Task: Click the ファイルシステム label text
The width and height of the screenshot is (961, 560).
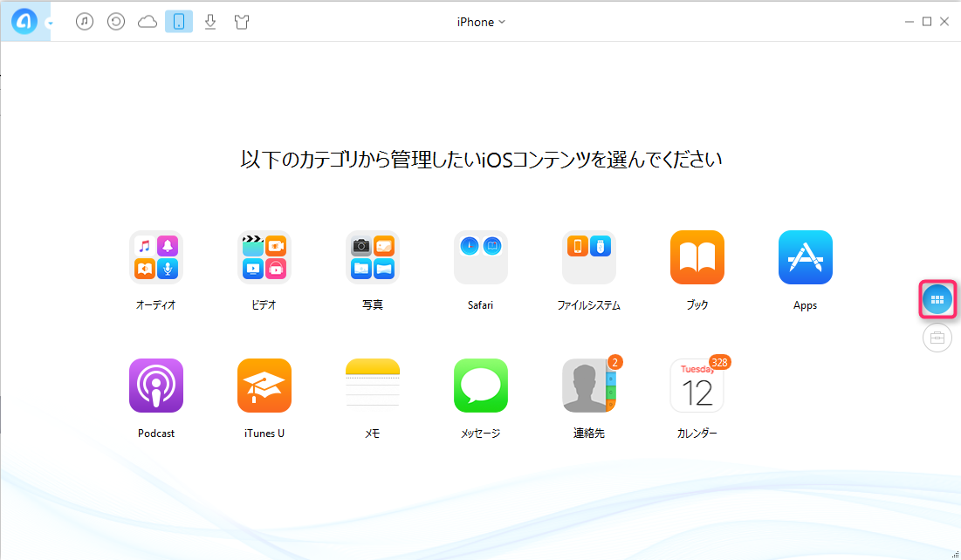Action: coord(589,305)
